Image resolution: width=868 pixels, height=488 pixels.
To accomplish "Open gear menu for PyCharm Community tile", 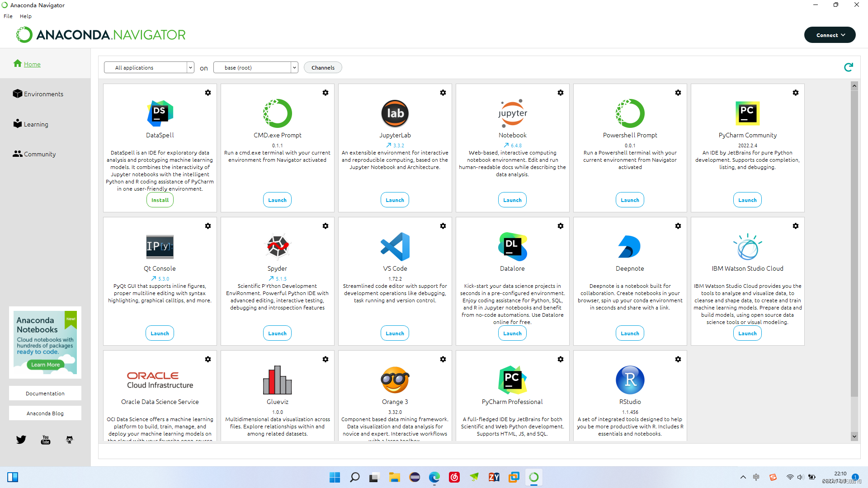I will [796, 93].
